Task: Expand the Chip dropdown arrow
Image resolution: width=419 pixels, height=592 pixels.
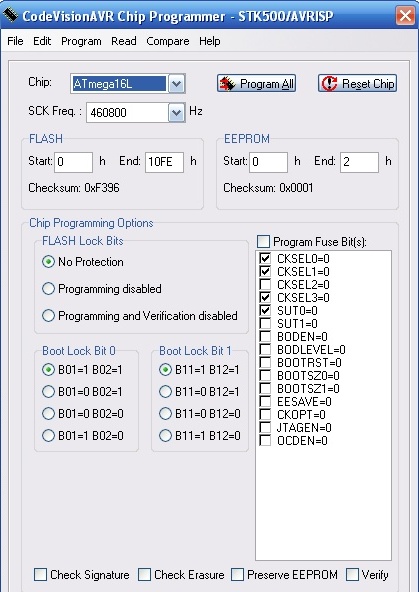Action: tap(176, 84)
